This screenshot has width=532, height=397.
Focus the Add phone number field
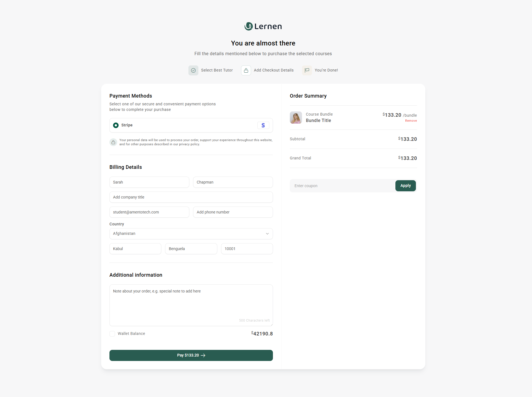coord(233,212)
